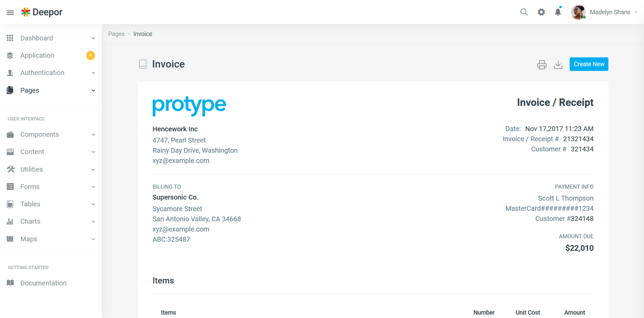Click the Application layers icon
The width and height of the screenshot is (644, 318).
point(10,56)
